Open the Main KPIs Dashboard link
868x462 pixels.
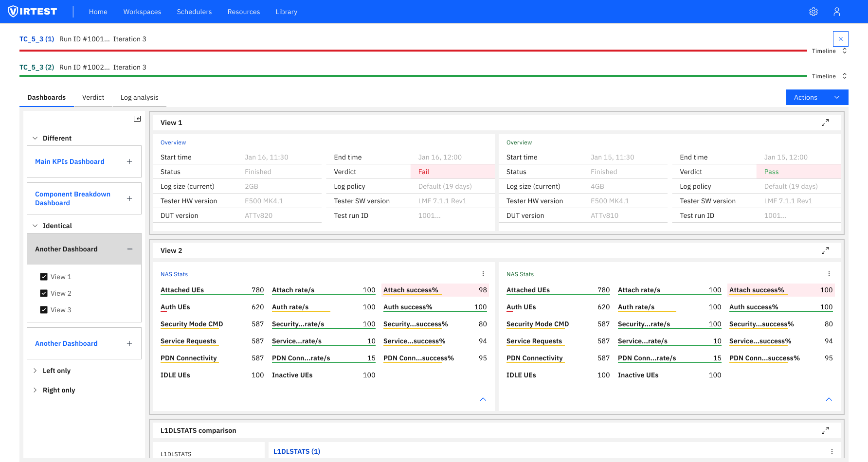pyautogui.click(x=70, y=161)
